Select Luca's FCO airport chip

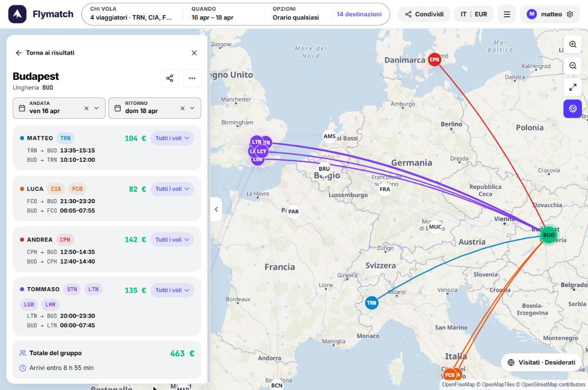(x=77, y=189)
